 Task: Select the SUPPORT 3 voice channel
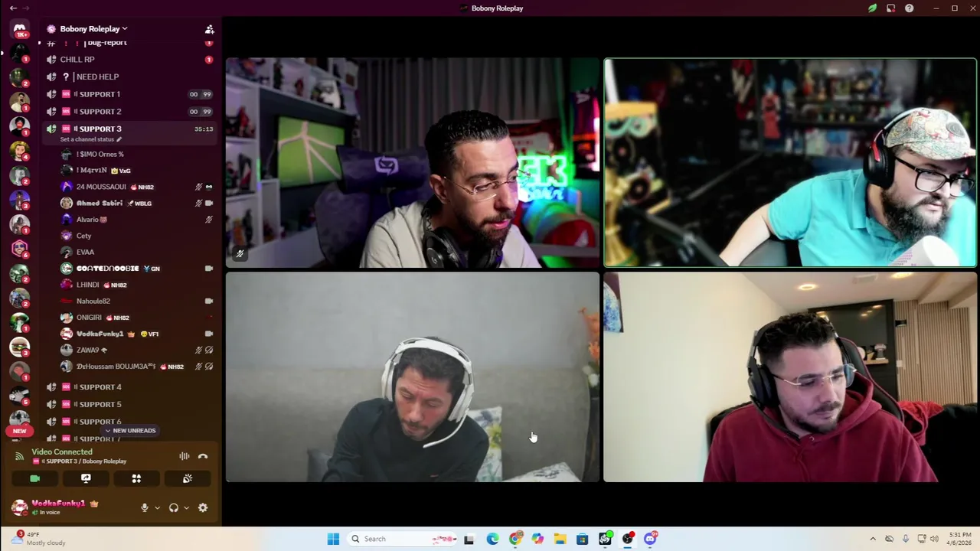[129, 129]
